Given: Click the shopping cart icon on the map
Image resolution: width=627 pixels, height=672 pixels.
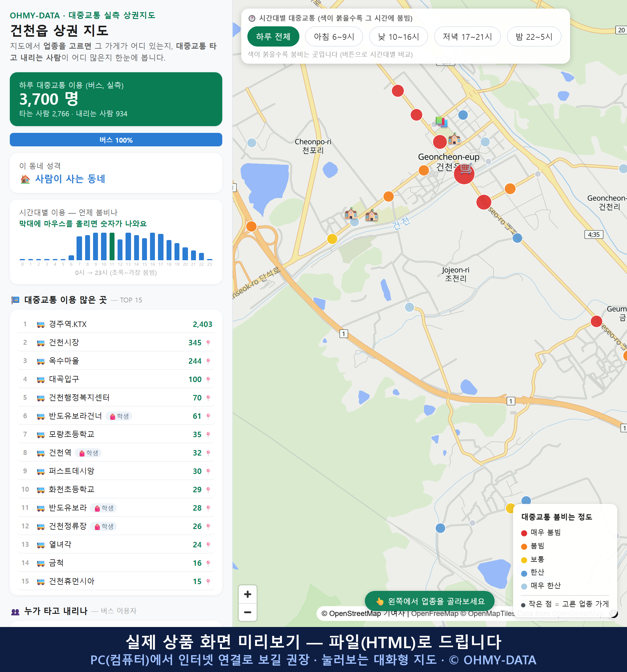Looking at the screenshot, I should (x=466, y=168).
